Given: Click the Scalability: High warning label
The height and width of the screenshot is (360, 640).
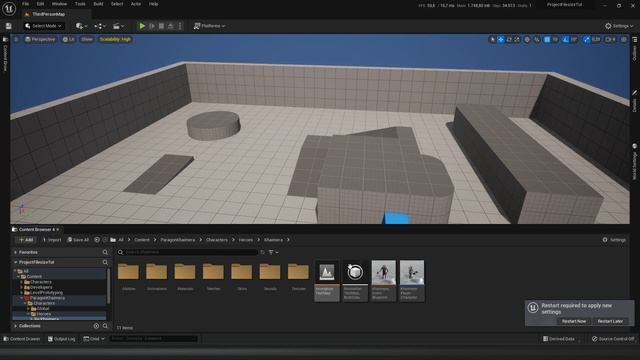Looking at the screenshot, I should coord(115,40).
